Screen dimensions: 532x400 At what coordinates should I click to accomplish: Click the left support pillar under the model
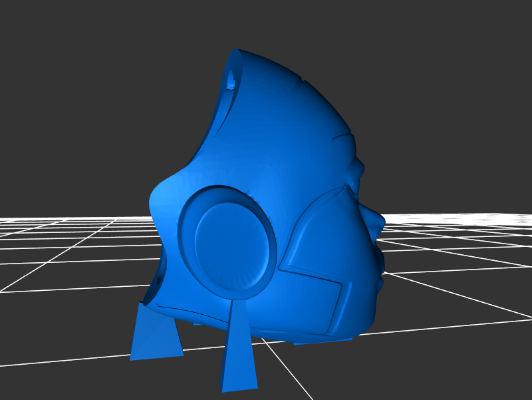pos(156,331)
